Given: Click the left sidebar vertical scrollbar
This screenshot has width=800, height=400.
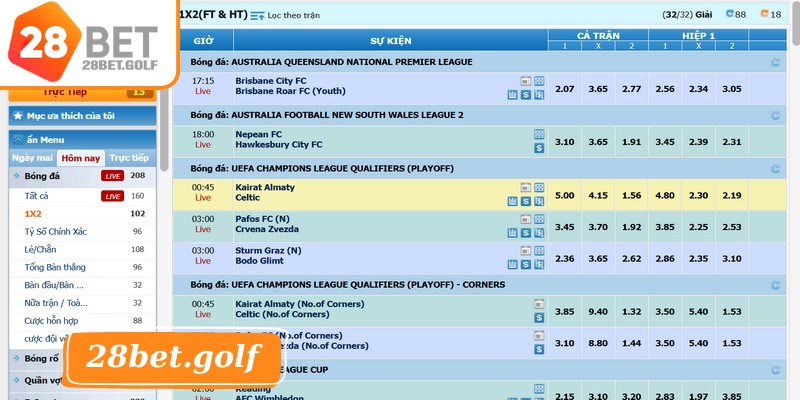Looking at the screenshot, I should [x=164, y=130].
